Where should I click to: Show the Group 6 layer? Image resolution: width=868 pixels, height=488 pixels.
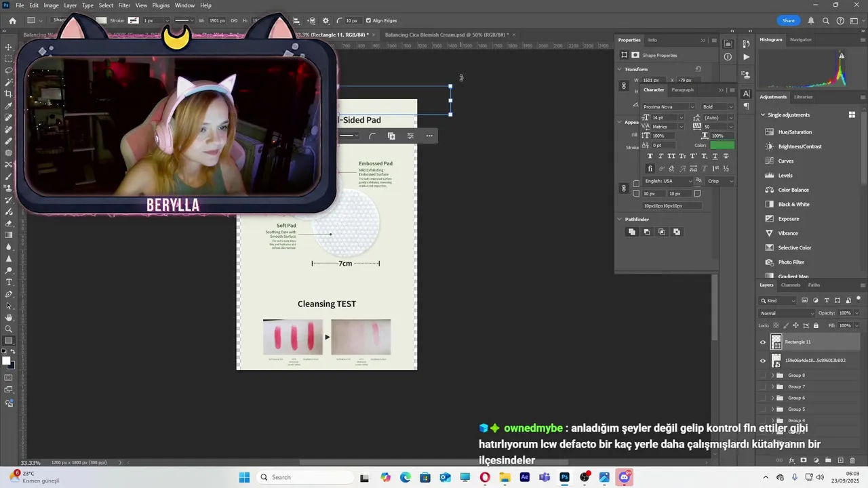(762, 398)
